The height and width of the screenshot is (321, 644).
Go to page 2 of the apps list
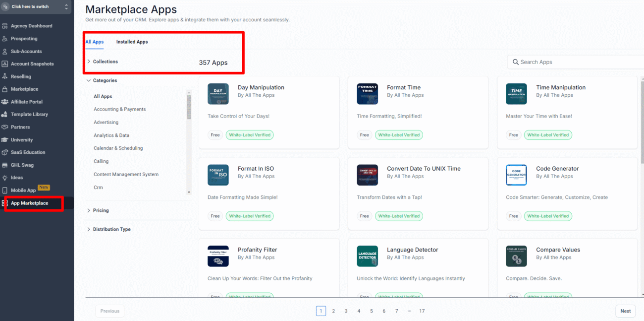click(x=333, y=311)
